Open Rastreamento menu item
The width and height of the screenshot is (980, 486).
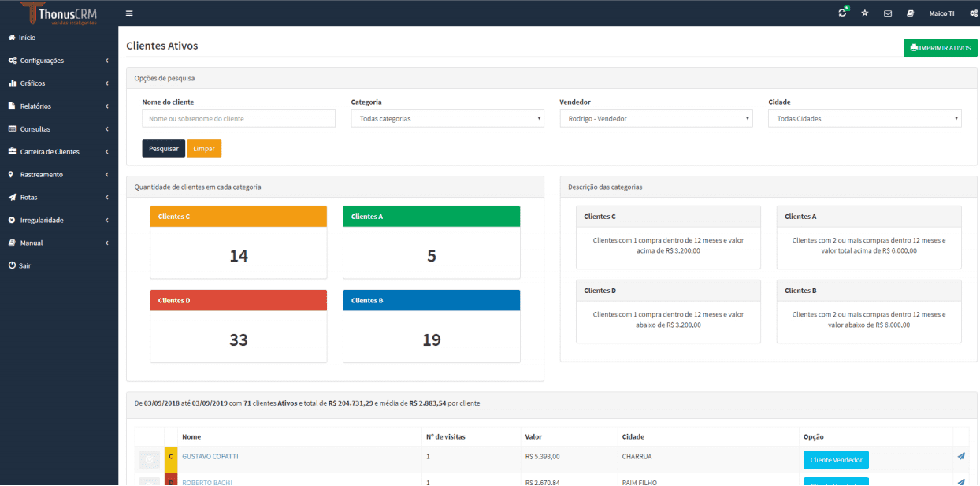42,175
